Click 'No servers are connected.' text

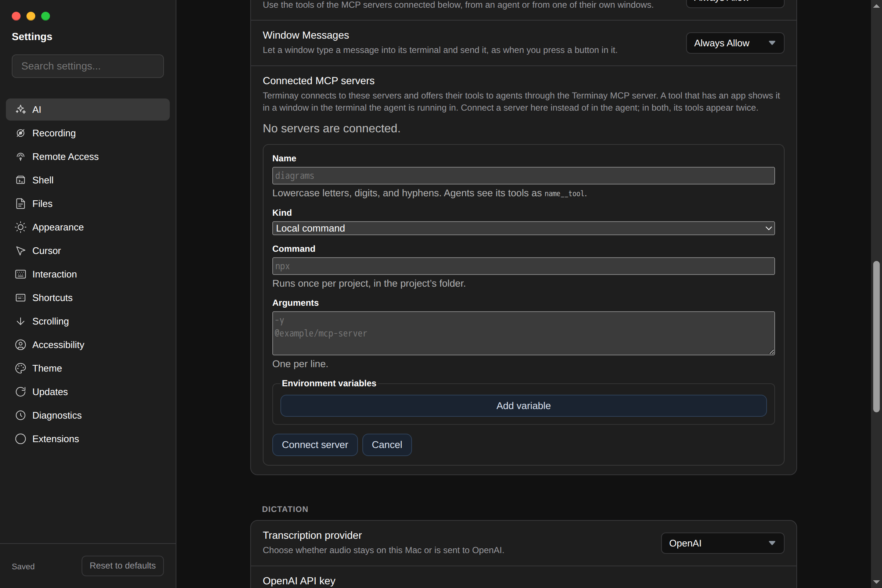[x=331, y=128]
